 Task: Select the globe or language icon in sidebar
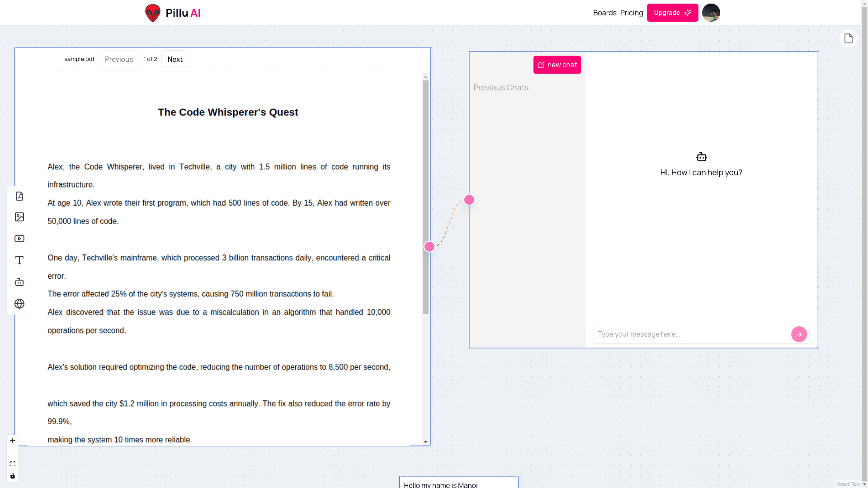coord(19,304)
